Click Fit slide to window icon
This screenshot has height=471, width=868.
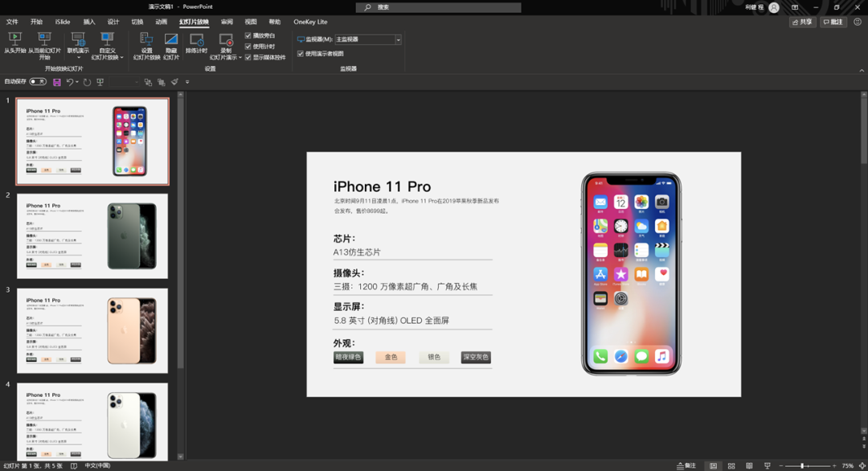pos(862,466)
